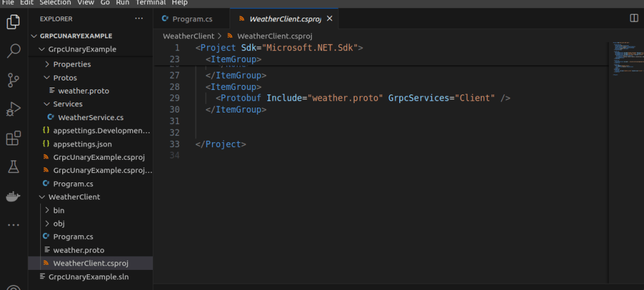Expand the Properties folder
This screenshot has height=290, width=644.
tap(72, 64)
